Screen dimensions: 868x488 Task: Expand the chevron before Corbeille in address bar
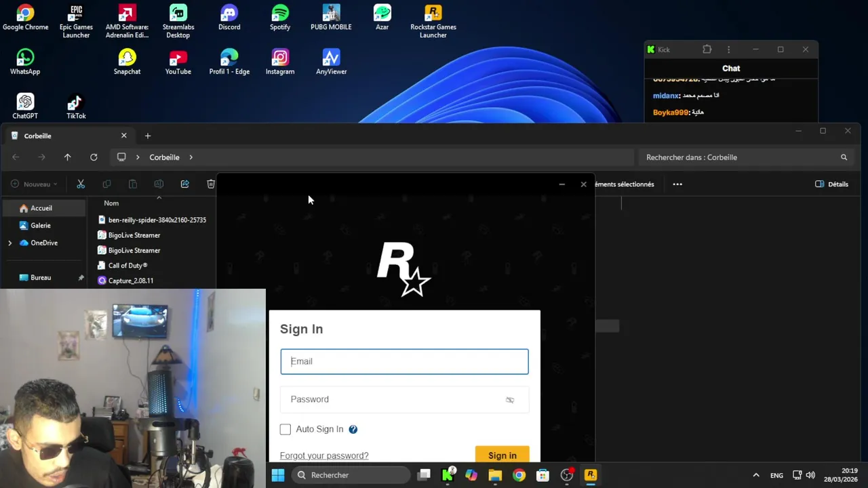pyautogui.click(x=138, y=157)
